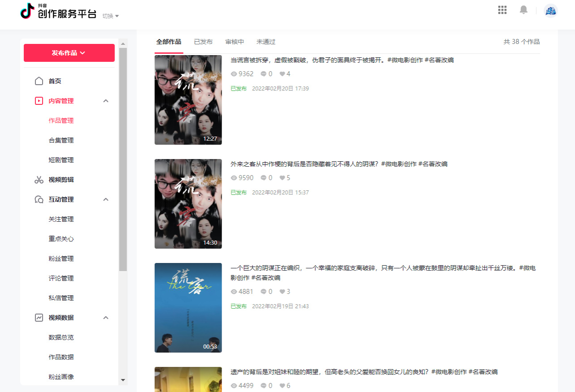Switch to the 已发布 tab
Image resolution: width=575 pixels, height=392 pixels.
[203, 42]
